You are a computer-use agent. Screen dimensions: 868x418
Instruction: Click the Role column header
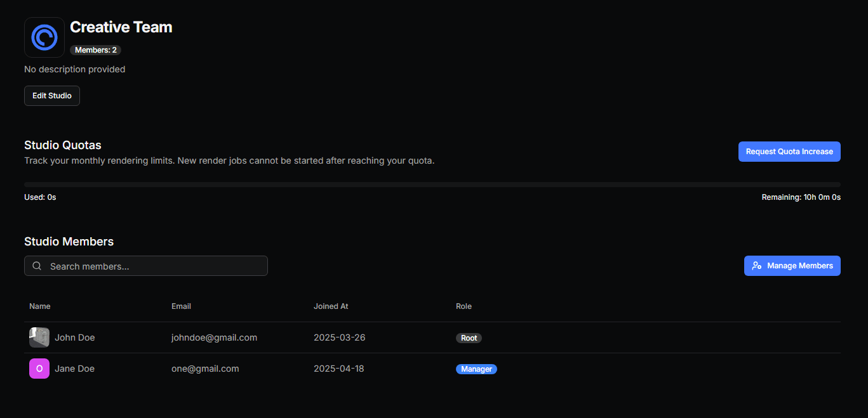pyautogui.click(x=464, y=306)
